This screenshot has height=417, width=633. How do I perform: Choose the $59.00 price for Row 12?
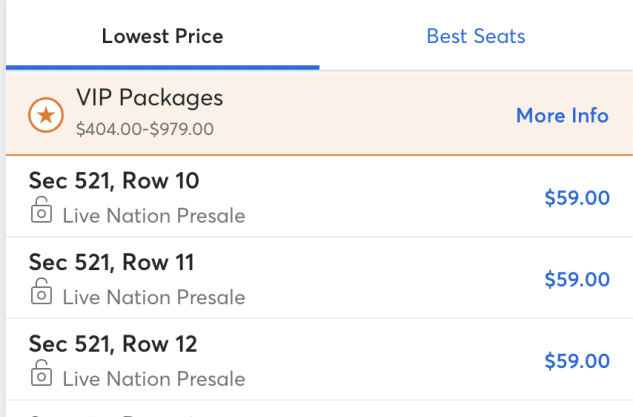tap(577, 361)
